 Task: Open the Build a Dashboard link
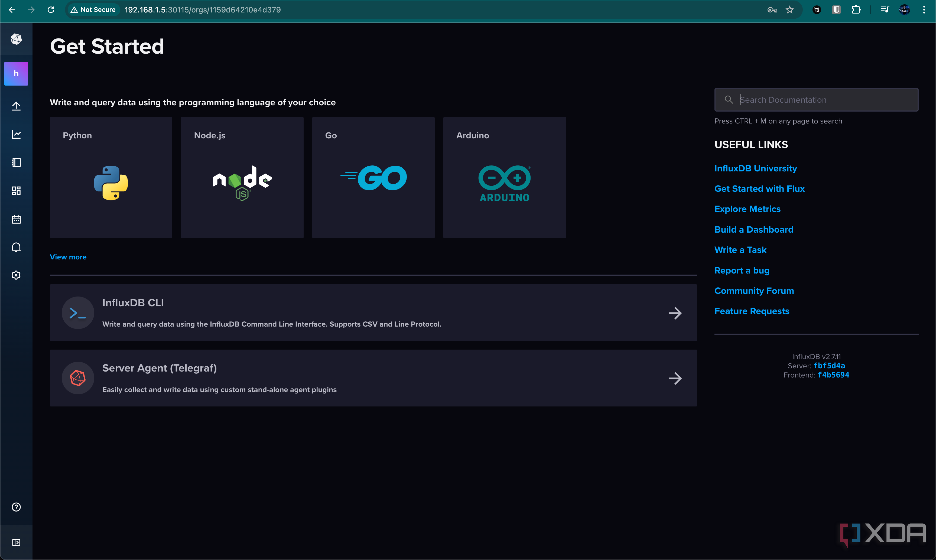(x=754, y=229)
